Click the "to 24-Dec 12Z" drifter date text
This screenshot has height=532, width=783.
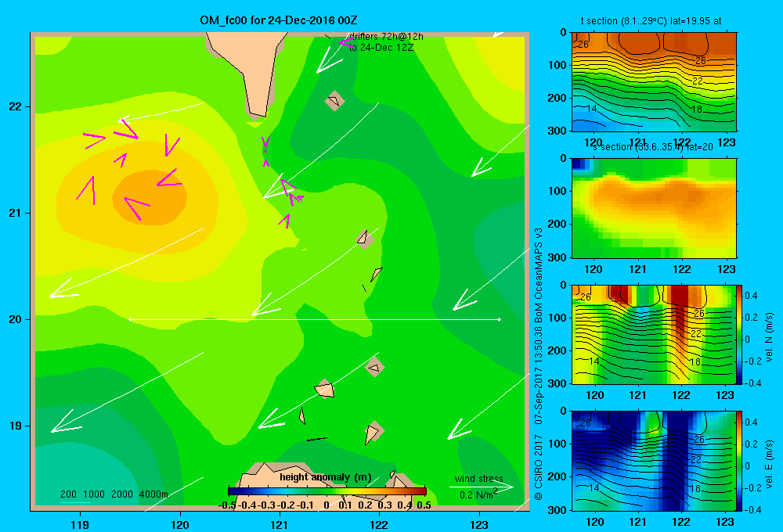(381, 48)
